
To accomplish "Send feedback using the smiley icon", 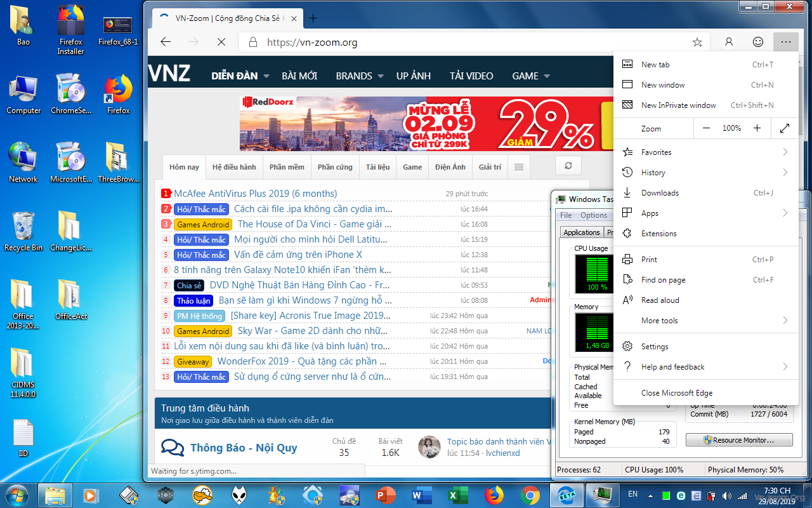I will (758, 42).
